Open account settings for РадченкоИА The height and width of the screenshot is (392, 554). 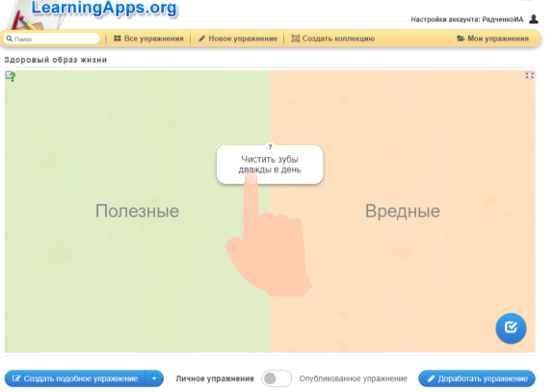(466, 20)
